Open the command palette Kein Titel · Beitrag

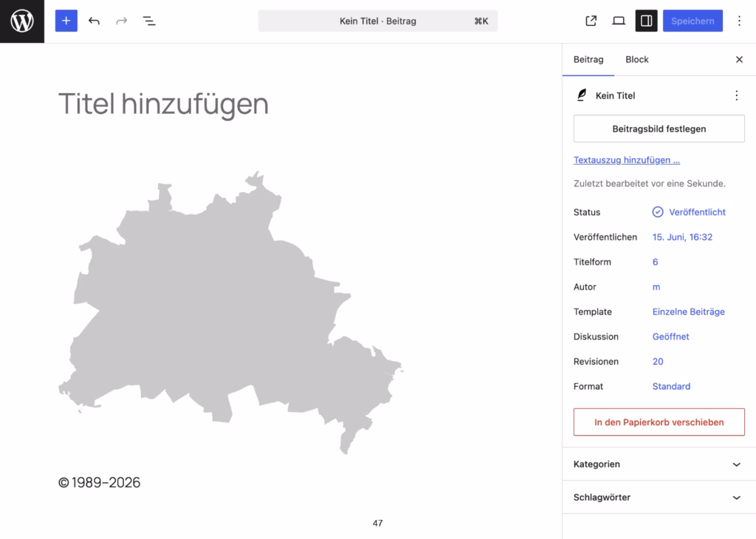[378, 21]
